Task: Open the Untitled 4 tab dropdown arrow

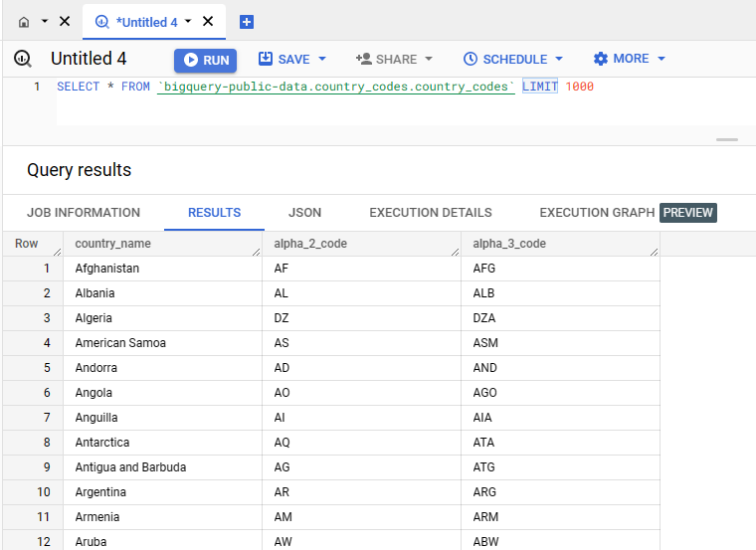Action: (x=188, y=21)
